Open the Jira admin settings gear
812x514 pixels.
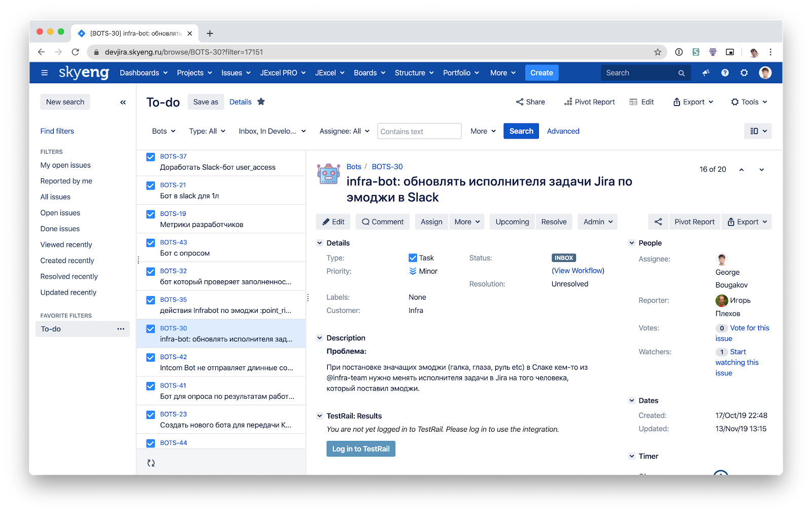744,73
